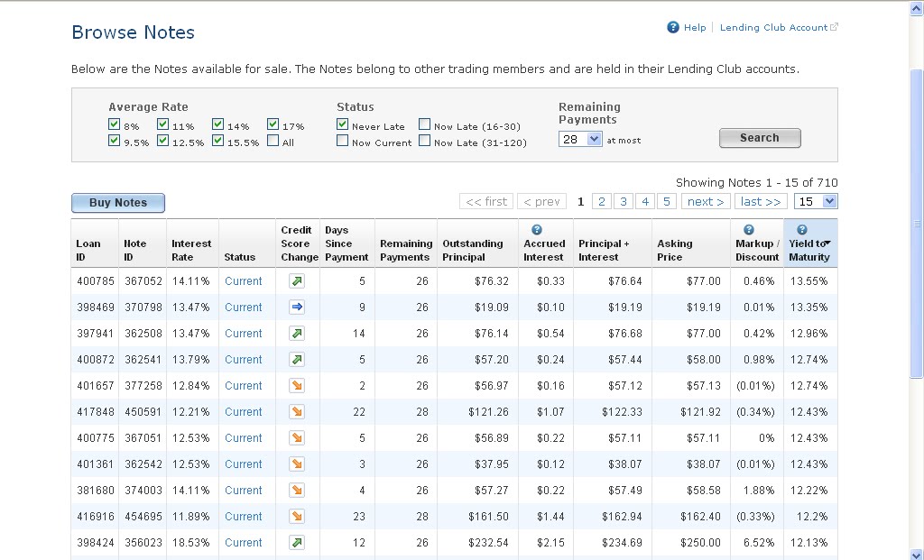
Task: Uncheck the 11% average rate checkbox
Action: tap(162, 124)
